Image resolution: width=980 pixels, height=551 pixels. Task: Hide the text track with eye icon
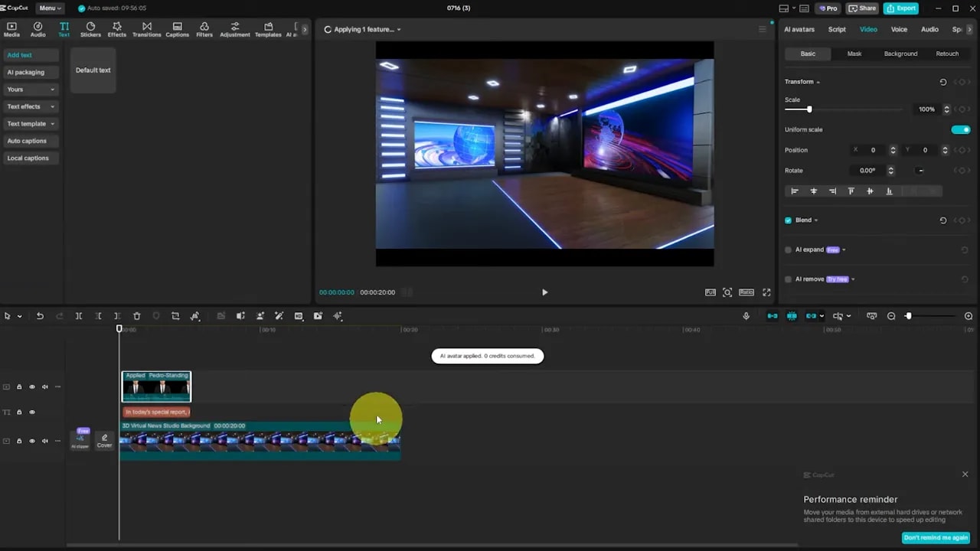point(31,412)
